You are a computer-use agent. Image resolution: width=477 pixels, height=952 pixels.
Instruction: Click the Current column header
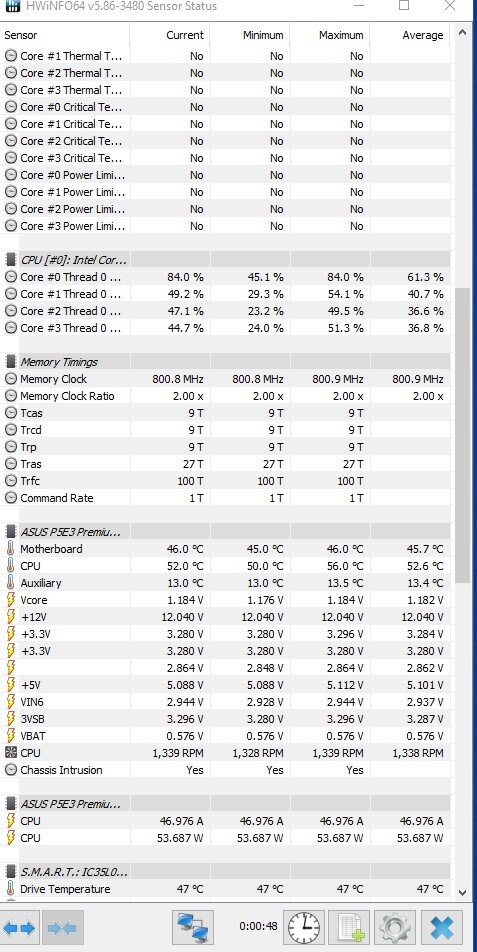(185, 35)
